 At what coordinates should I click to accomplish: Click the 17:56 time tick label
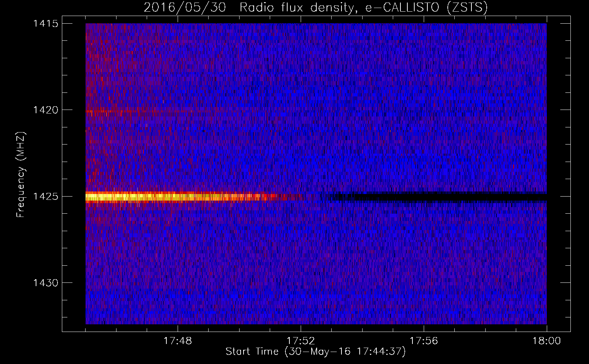click(424, 341)
